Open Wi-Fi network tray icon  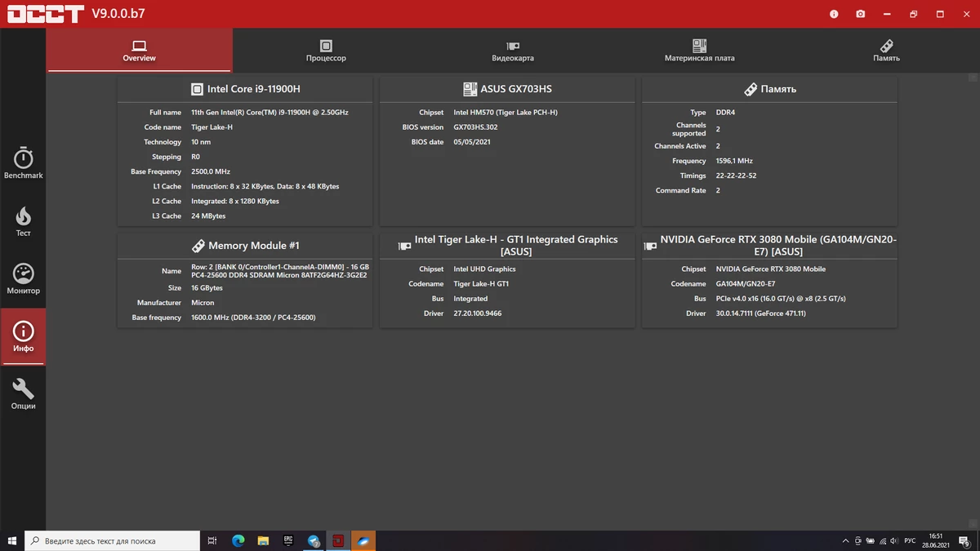[x=882, y=540]
